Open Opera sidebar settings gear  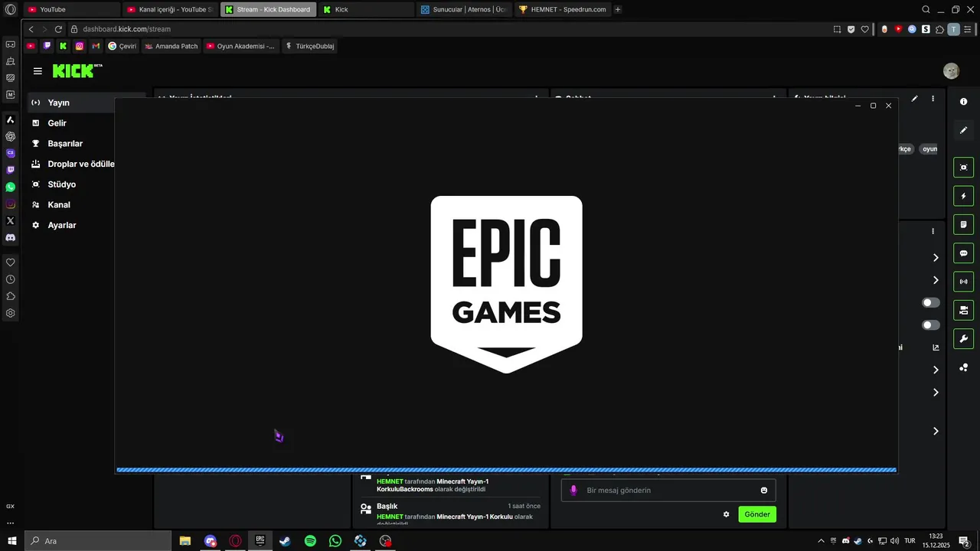coord(10,313)
